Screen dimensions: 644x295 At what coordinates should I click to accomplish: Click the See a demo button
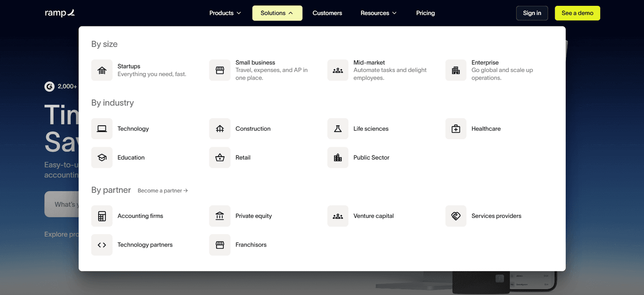tap(577, 13)
